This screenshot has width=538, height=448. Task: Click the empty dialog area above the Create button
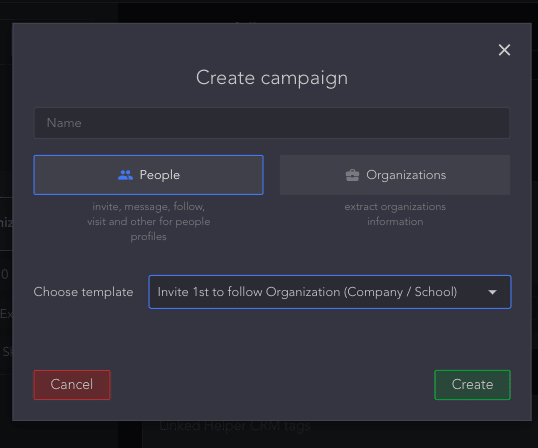(472, 340)
